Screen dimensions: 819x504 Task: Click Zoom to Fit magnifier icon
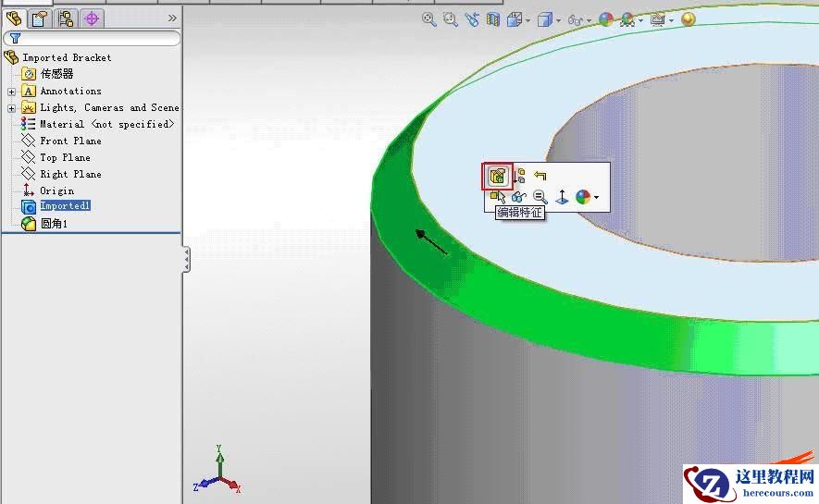[428, 19]
